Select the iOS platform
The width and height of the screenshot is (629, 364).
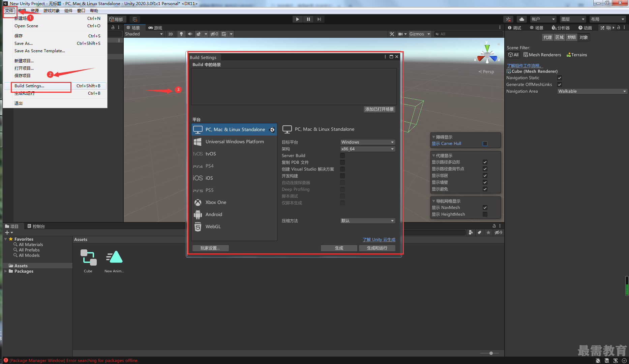click(x=234, y=178)
